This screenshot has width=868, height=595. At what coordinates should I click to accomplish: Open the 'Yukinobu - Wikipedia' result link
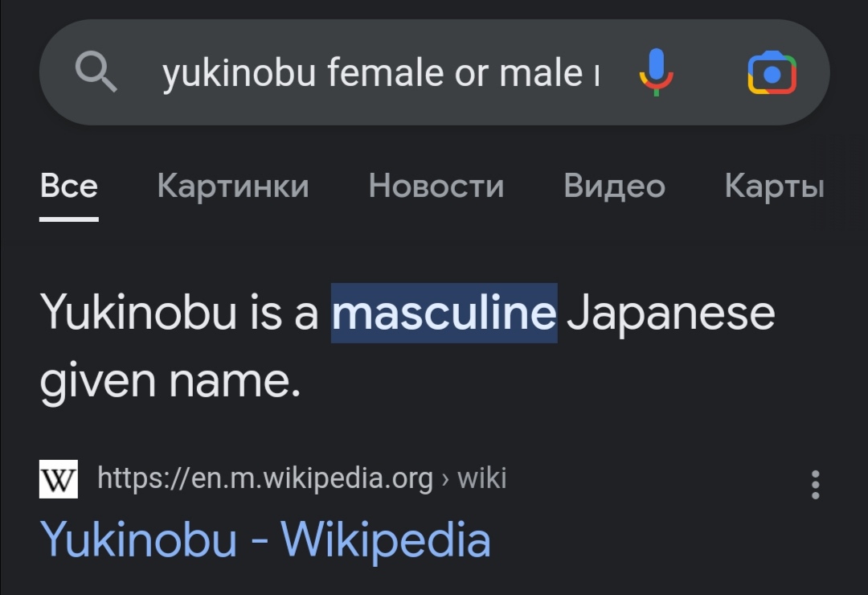(x=265, y=539)
